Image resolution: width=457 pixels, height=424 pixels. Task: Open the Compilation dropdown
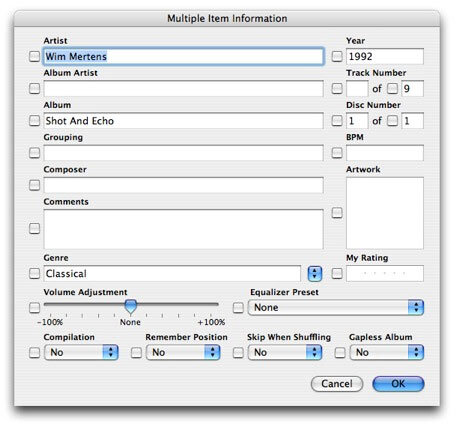click(x=81, y=352)
